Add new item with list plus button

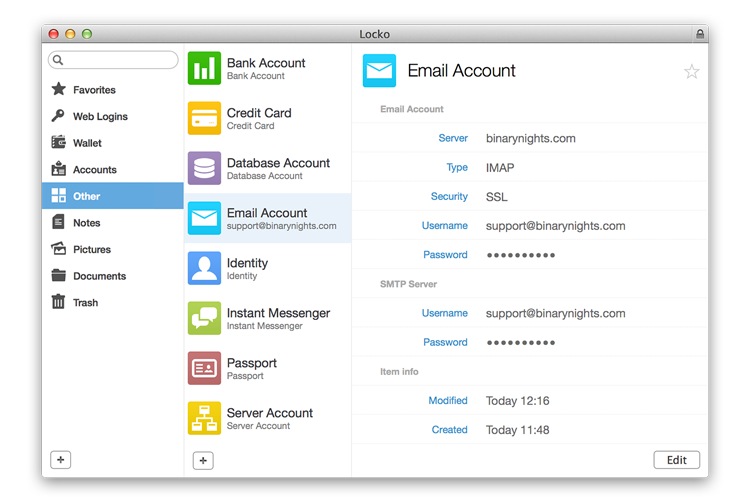[x=203, y=460]
